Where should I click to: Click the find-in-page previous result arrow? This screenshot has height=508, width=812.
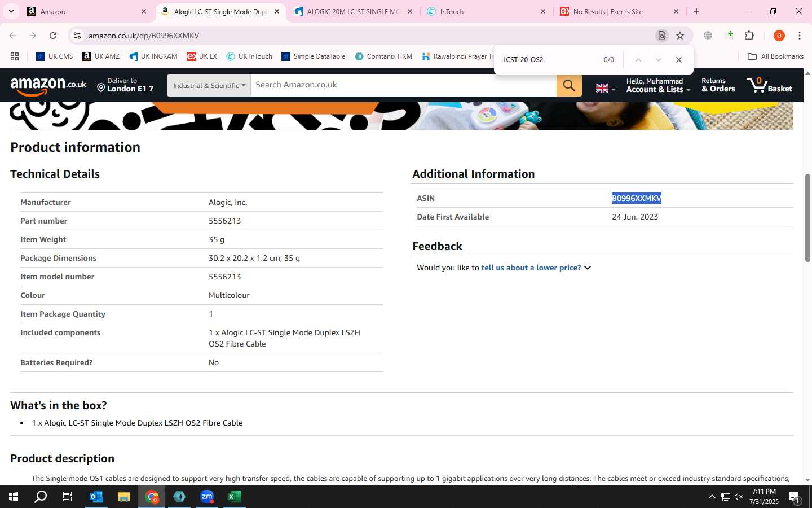point(638,60)
